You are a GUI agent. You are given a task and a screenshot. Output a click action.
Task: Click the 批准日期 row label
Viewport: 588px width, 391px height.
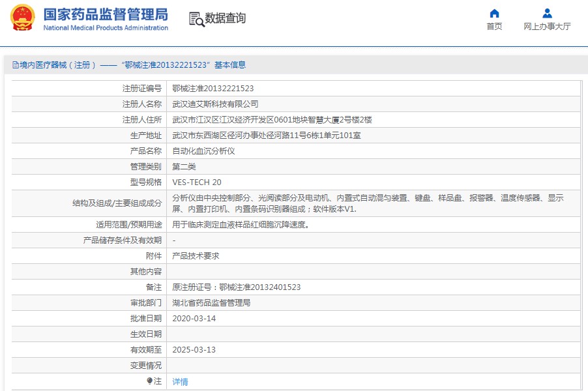146,319
